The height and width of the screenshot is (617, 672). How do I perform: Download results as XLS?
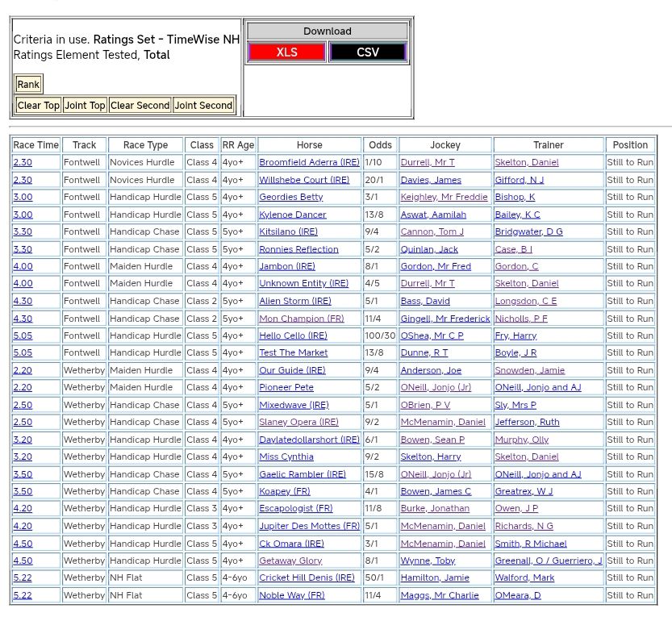pyautogui.click(x=286, y=52)
